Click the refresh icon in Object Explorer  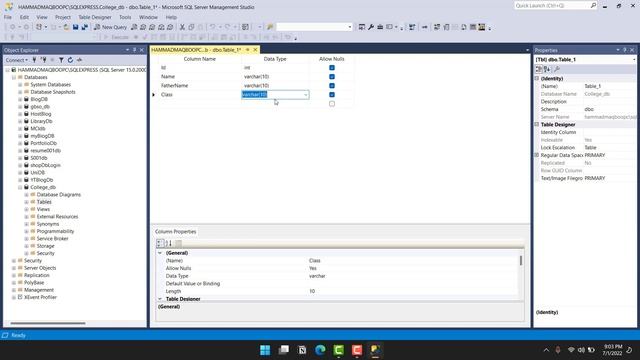click(x=70, y=60)
